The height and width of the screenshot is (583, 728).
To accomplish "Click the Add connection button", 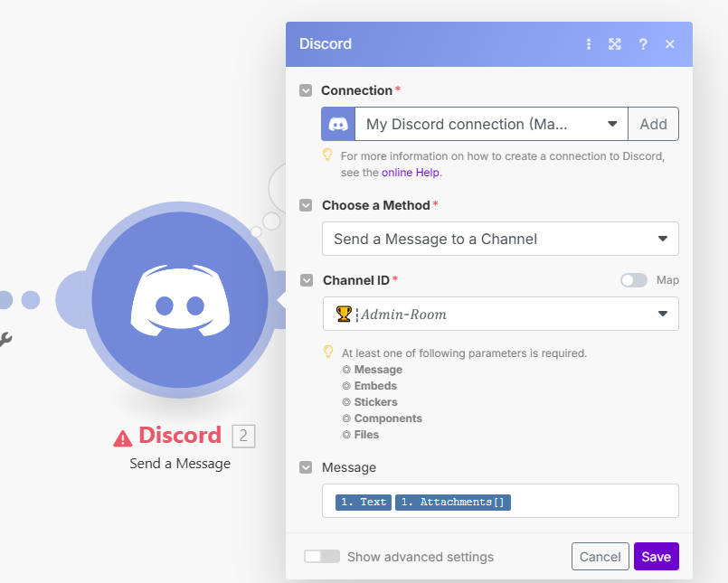I will click(x=653, y=124).
